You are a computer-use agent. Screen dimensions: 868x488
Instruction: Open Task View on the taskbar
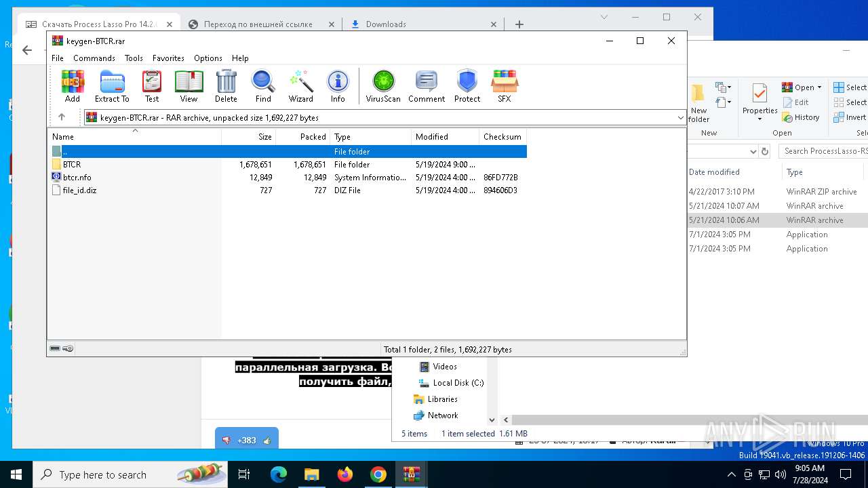(244, 474)
